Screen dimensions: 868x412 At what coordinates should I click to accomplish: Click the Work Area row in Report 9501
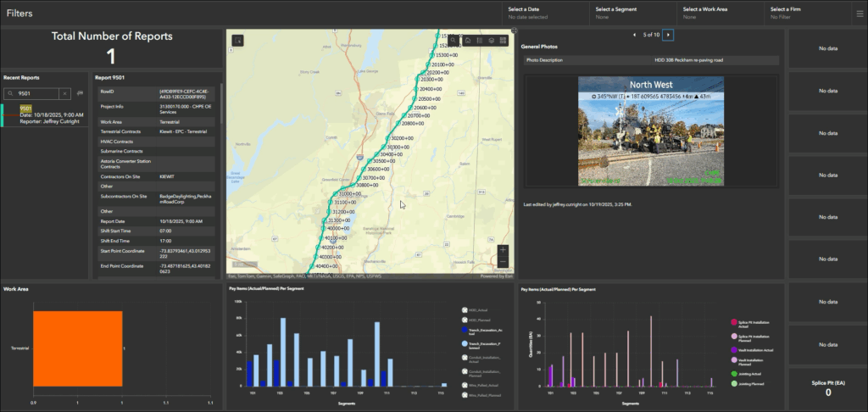pos(156,121)
